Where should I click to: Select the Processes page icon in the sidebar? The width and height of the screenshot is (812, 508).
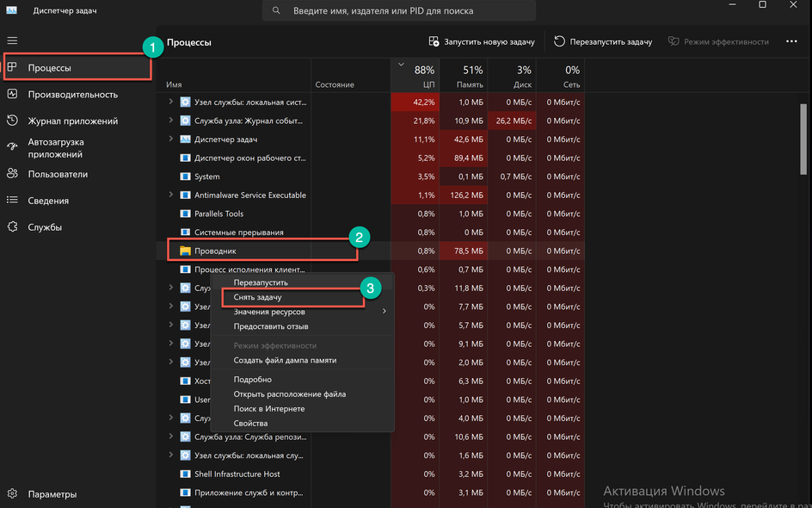(12, 67)
